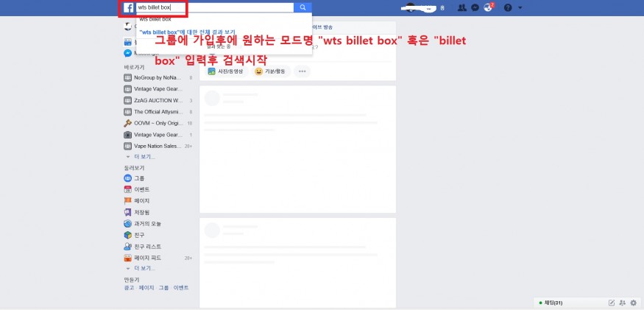Click the blue search magnifier button
The width and height of the screenshot is (644, 310).
click(x=302, y=7)
